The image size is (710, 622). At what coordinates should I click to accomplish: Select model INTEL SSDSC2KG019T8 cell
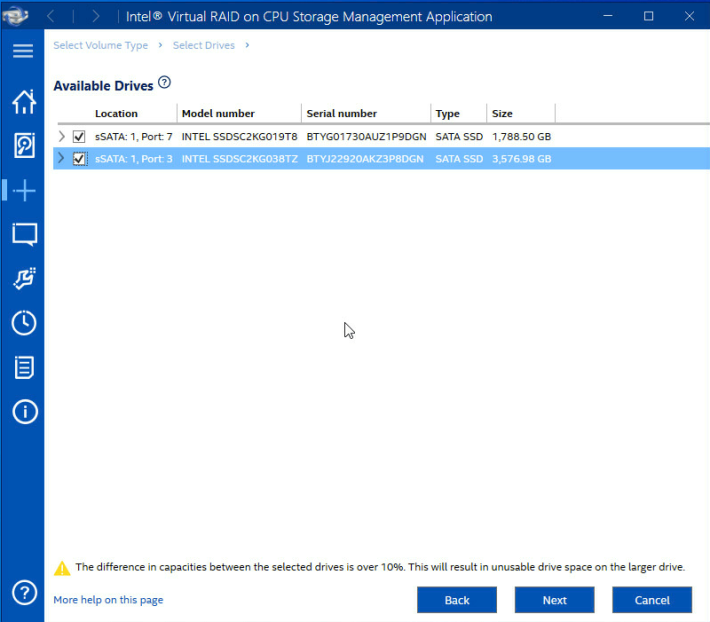[240, 137]
